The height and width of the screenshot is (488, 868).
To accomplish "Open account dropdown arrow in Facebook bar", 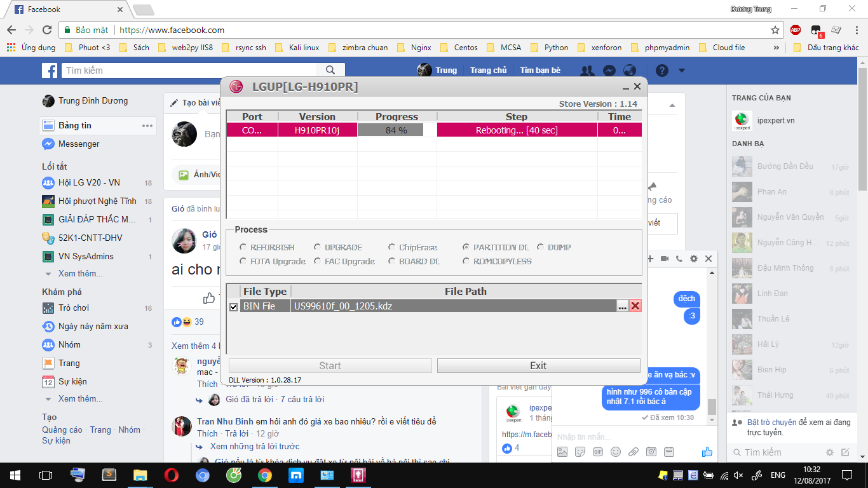I will tap(684, 71).
